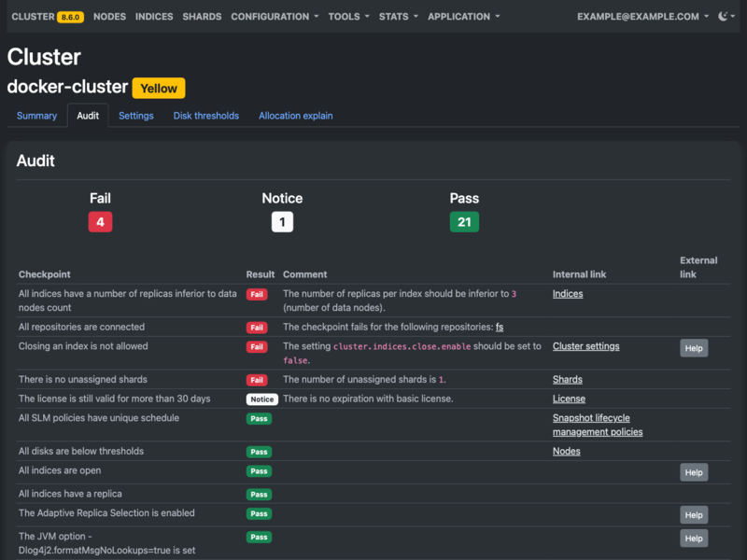Click the Cluster settings link
The width and height of the screenshot is (747, 560).
pyautogui.click(x=585, y=346)
